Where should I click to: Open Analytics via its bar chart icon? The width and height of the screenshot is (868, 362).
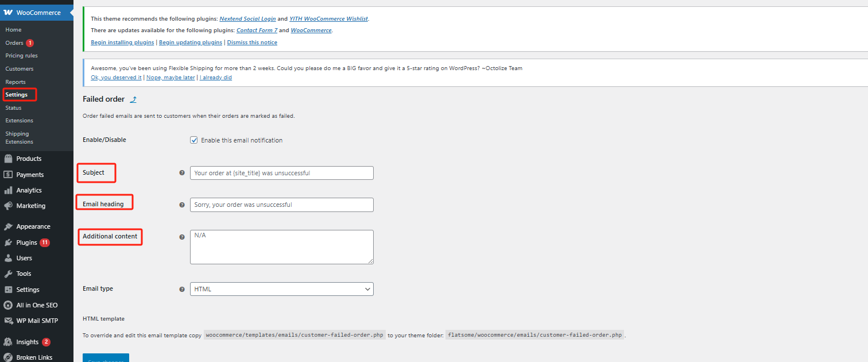coord(8,190)
